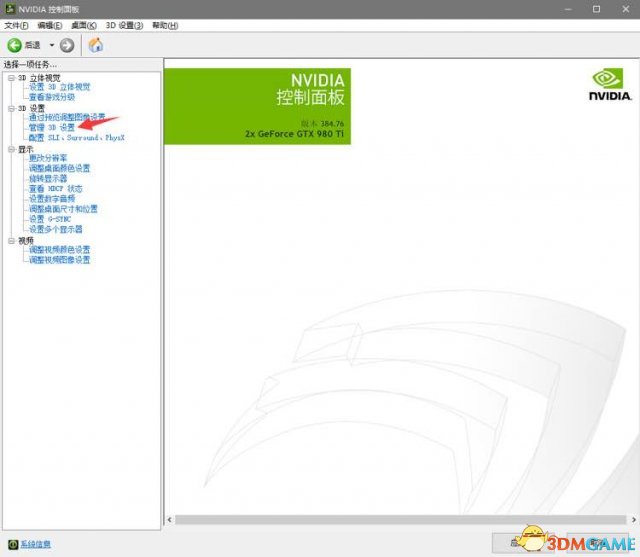This screenshot has height=557, width=640.
Task: Click the green Back arrow button
Action: pyautogui.click(x=15, y=45)
